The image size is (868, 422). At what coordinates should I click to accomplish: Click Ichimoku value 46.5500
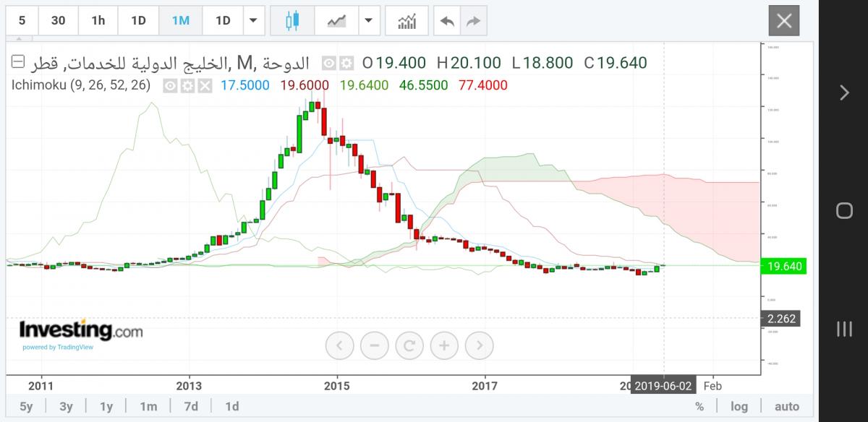[424, 85]
